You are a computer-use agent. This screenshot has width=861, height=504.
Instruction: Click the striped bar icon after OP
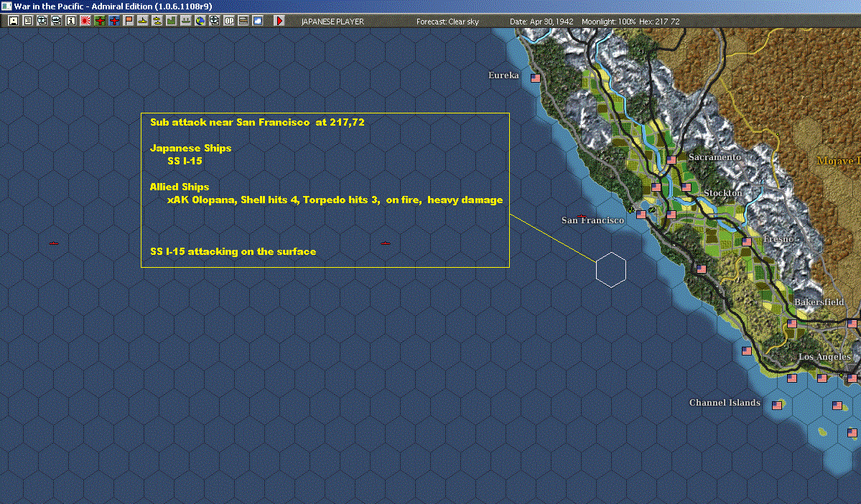(243, 21)
